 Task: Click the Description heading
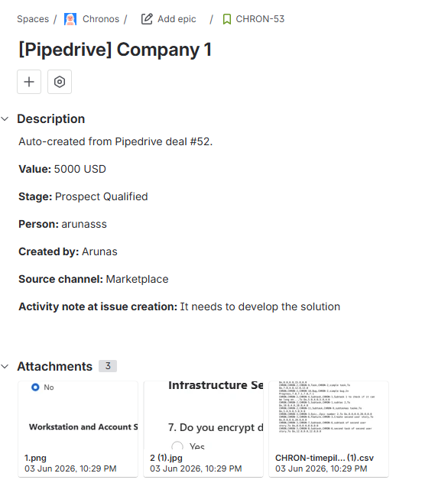pos(50,119)
